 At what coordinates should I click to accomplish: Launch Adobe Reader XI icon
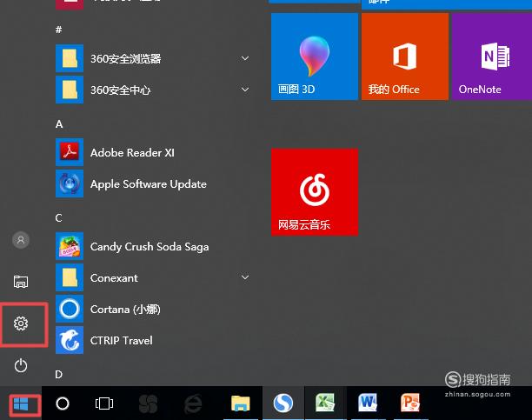click(70, 152)
